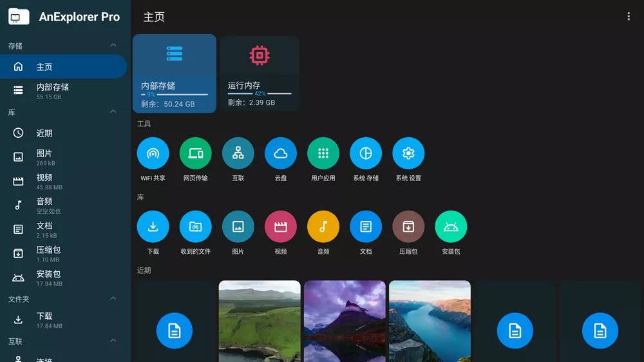Open 压缩包 1.10 MB sidebar entry
644x362 pixels.
63,254
